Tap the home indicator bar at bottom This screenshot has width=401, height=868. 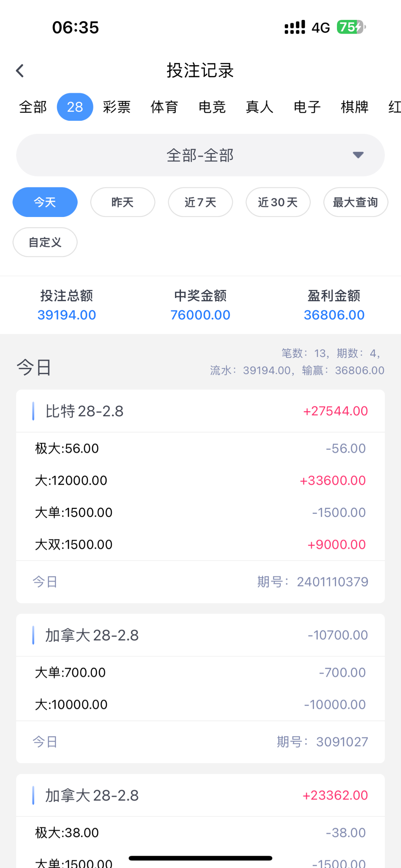click(200, 858)
